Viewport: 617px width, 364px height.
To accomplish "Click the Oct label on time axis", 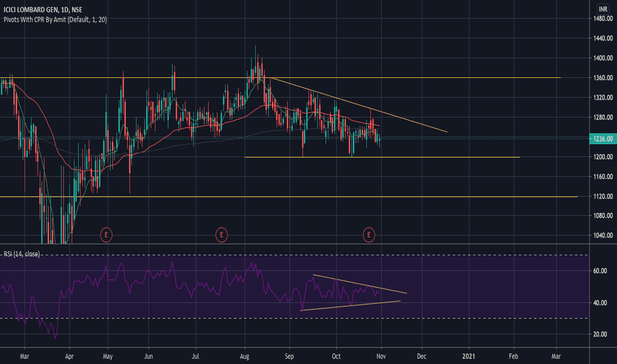I will [336, 357].
